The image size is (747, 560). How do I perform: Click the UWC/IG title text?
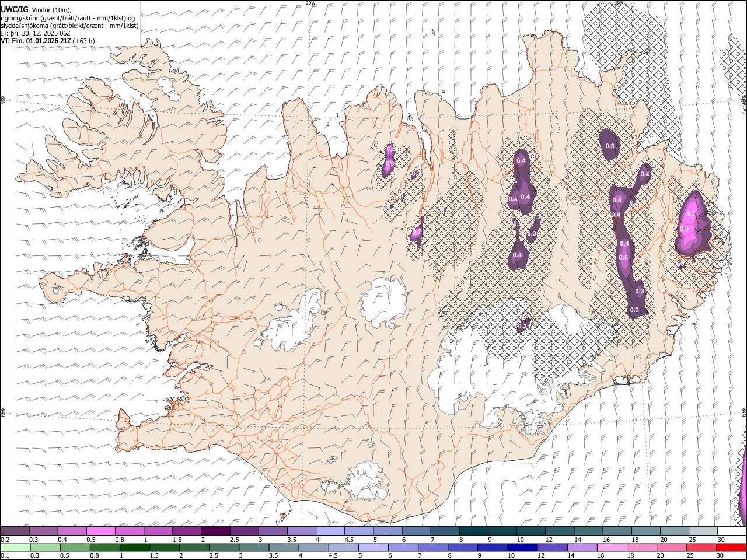[x=14, y=9]
